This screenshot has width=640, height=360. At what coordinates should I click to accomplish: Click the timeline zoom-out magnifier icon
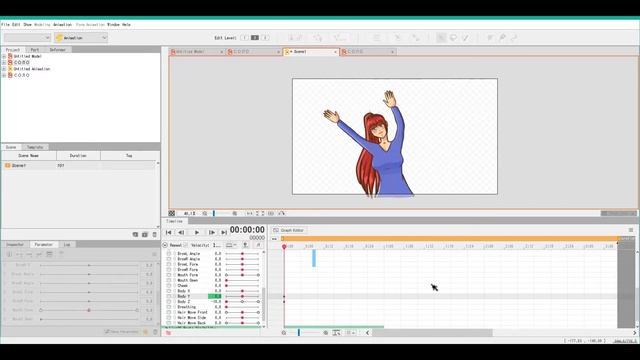pyautogui.click(x=284, y=333)
